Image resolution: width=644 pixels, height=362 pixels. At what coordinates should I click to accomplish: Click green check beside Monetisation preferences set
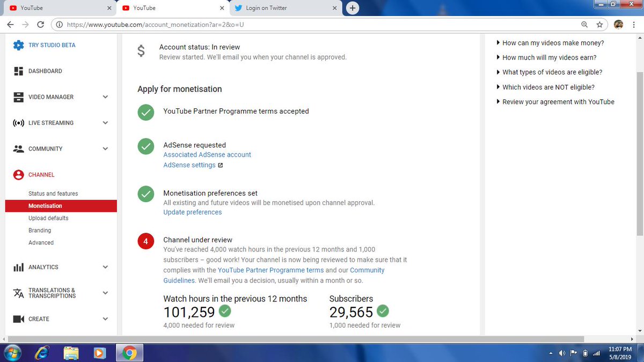tap(145, 194)
